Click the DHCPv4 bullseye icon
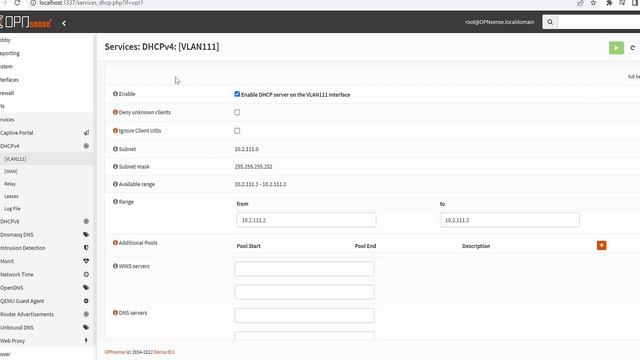Viewport: 640px width, 360px height. coord(86,146)
